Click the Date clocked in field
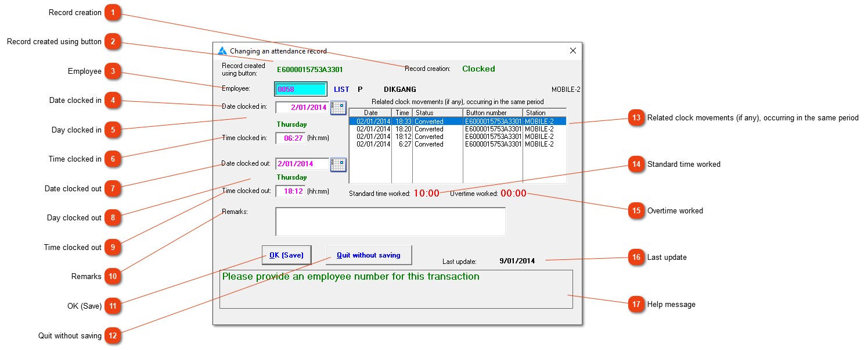Screen dimensions: 868x350 pos(302,108)
